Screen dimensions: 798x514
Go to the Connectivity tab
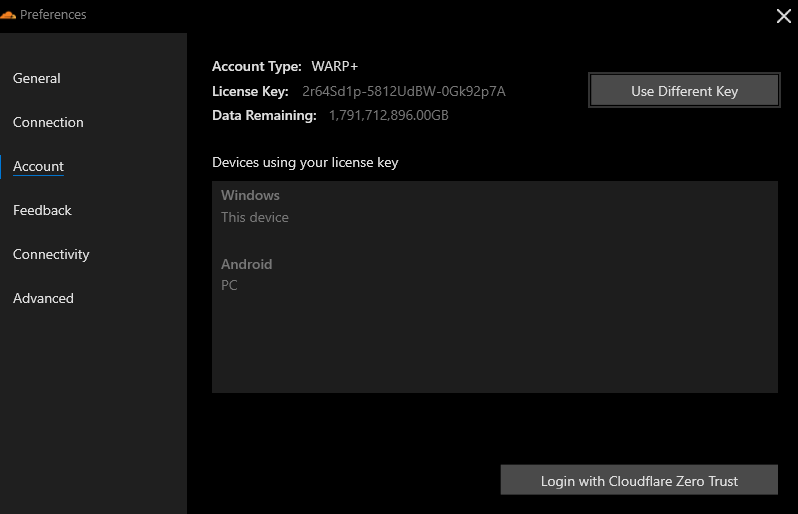pyautogui.click(x=51, y=254)
